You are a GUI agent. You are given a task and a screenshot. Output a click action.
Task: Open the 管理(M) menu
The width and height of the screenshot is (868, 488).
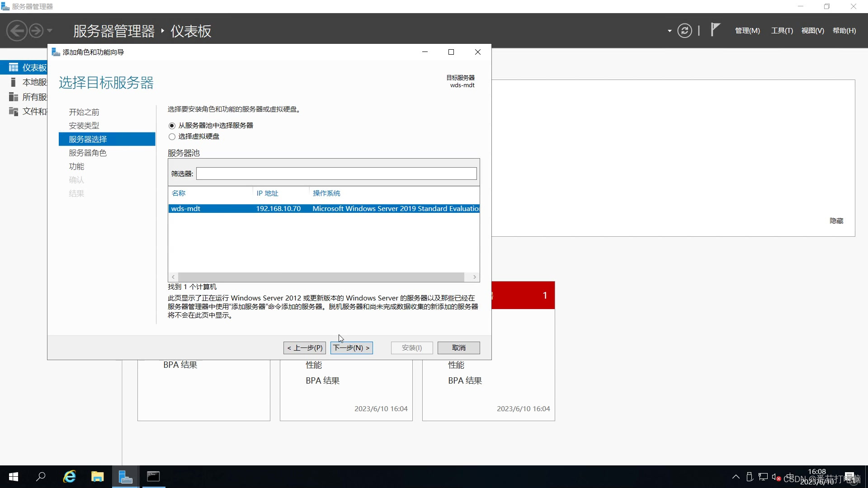[747, 31]
